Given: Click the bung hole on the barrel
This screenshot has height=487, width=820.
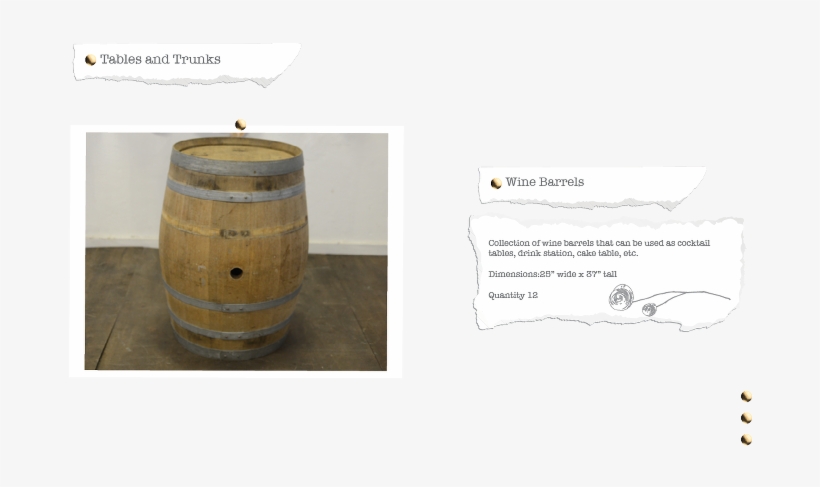Looking at the screenshot, I should pos(236,273).
